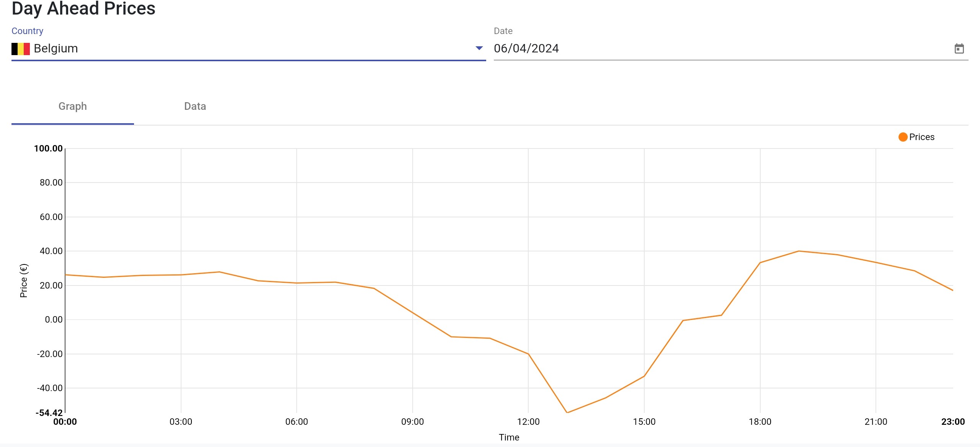
Task: Toggle the Prices series legend label
Action: [x=921, y=137]
